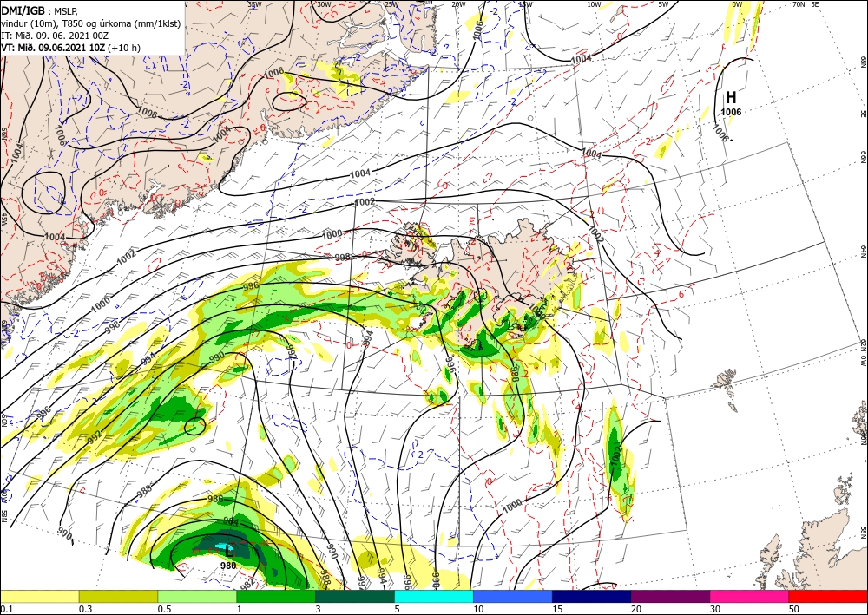Select the red 50+ legend swatch
The width and height of the screenshot is (868, 615).
(828, 596)
